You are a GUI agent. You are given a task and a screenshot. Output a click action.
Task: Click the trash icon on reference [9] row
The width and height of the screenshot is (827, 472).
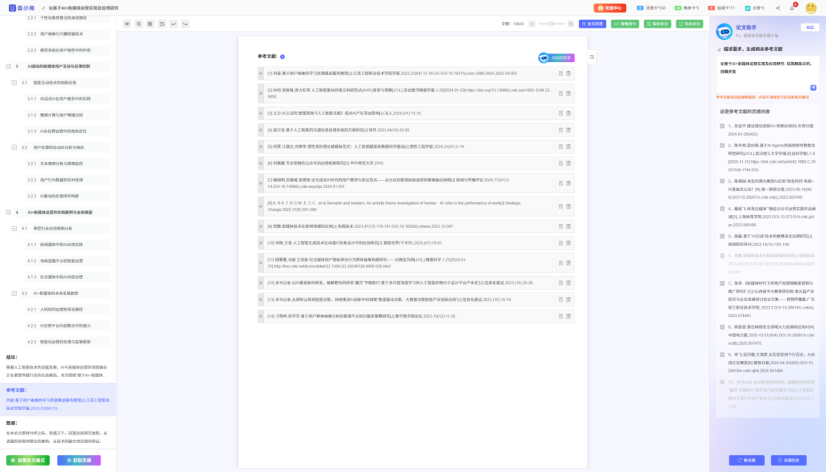569,226
